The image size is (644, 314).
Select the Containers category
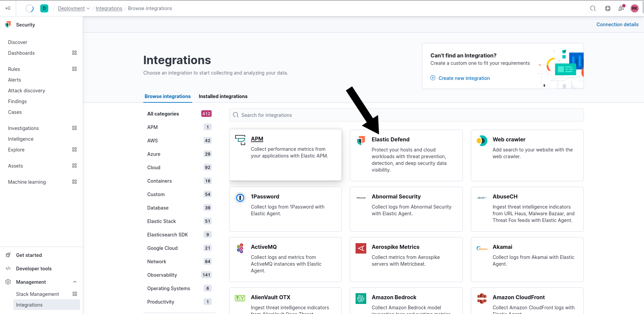coord(179,181)
